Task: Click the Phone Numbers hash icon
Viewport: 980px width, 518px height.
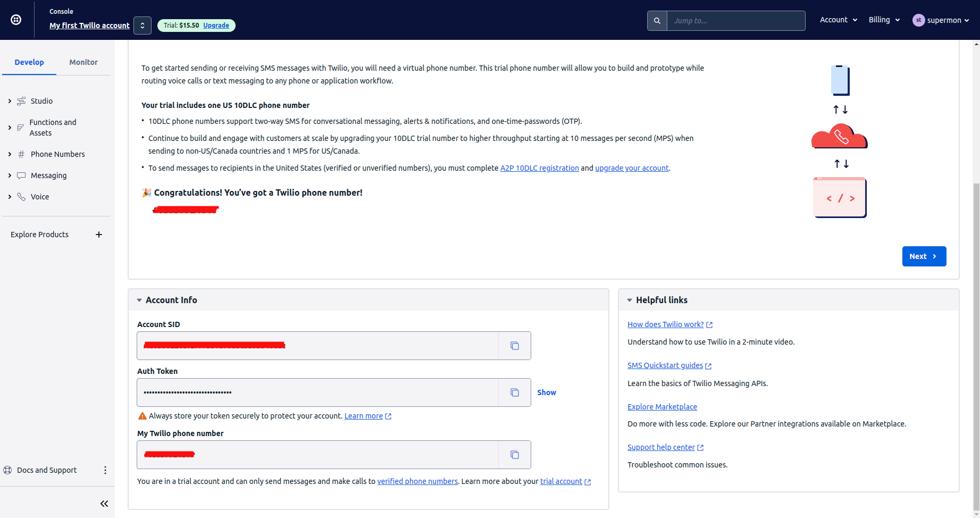Action: point(21,154)
